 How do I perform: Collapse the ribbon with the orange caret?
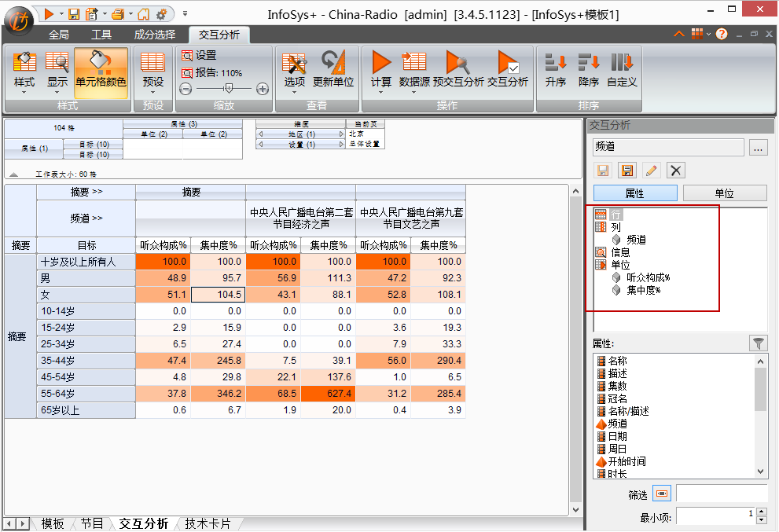pos(678,35)
